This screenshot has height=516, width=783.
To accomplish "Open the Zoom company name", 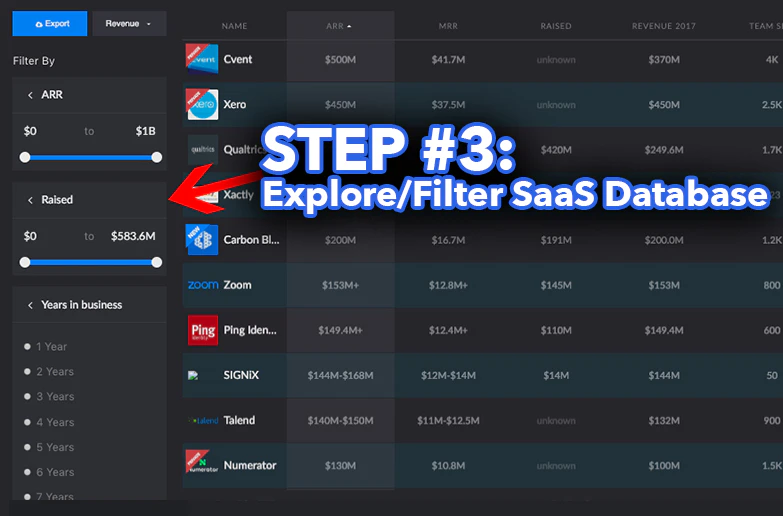I will (x=237, y=285).
